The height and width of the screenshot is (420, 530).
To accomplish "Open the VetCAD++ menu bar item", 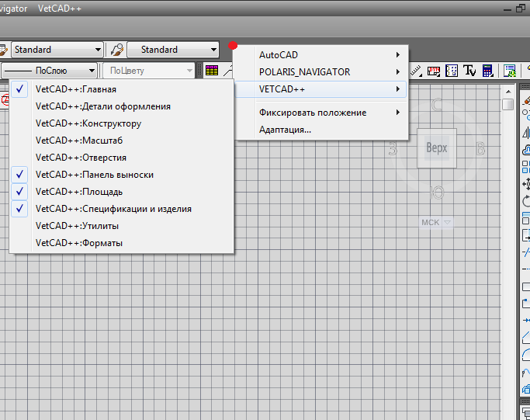I will (60, 9).
